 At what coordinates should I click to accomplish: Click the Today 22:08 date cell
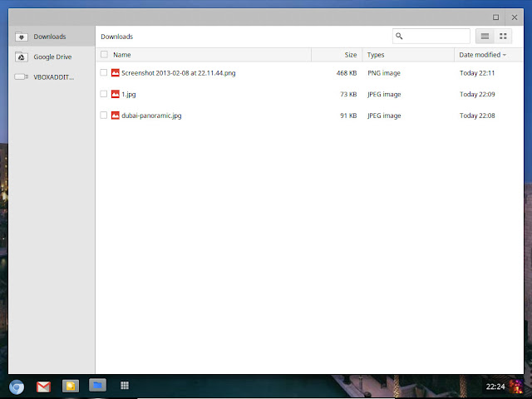pos(477,116)
